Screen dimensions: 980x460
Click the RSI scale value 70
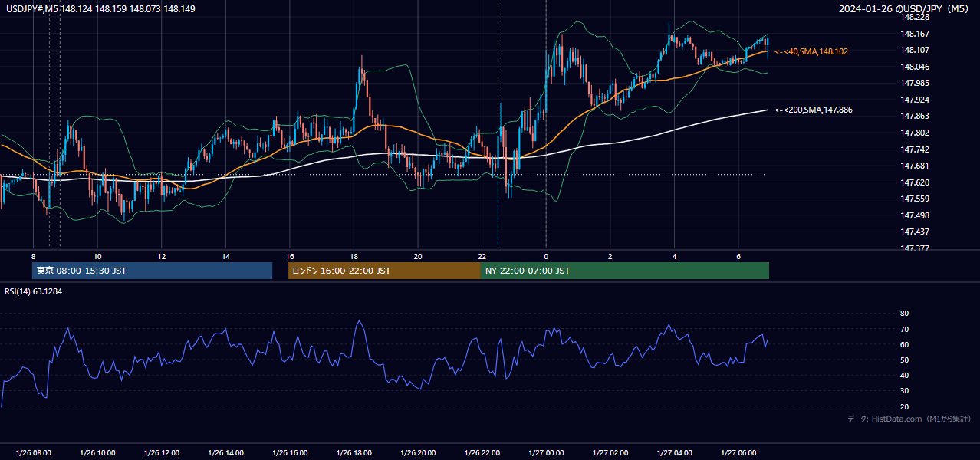coord(904,329)
